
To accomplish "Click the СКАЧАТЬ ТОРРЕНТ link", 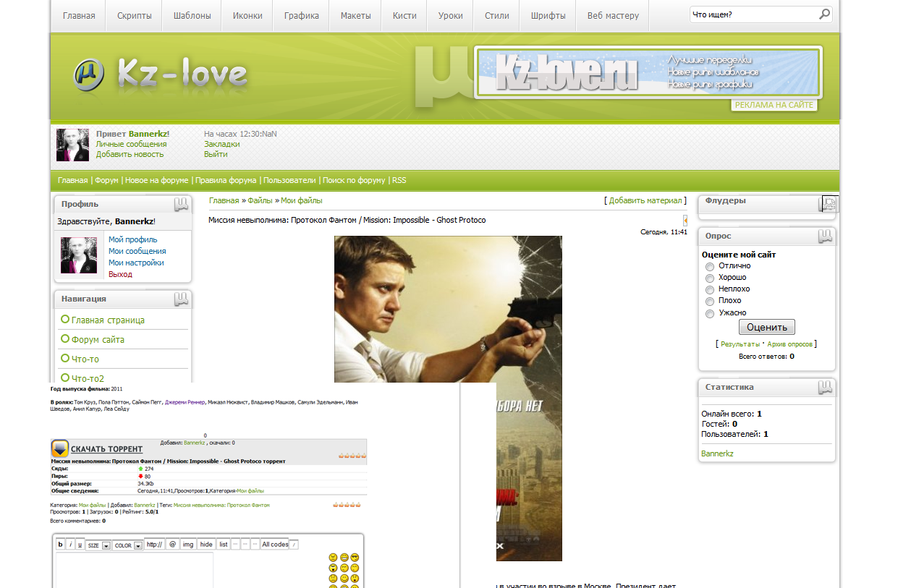I will tap(106, 449).
